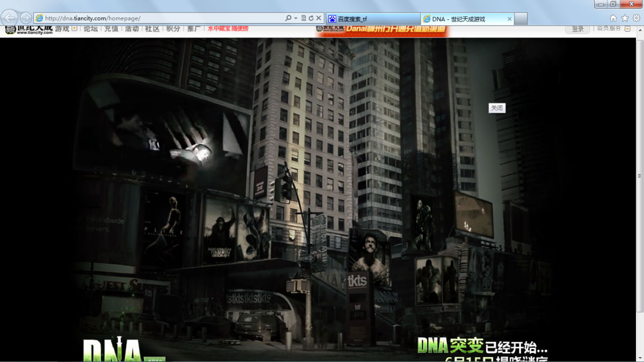Restore down the browser window
The height and width of the screenshot is (362, 644).
pos(614,4)
